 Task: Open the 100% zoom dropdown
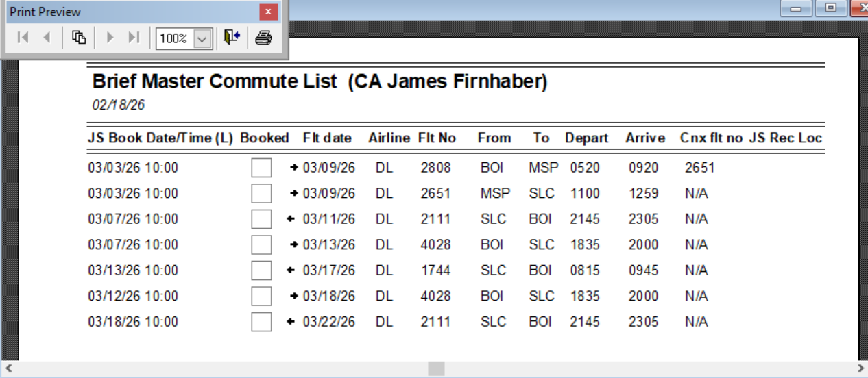(x=202, y=38)
